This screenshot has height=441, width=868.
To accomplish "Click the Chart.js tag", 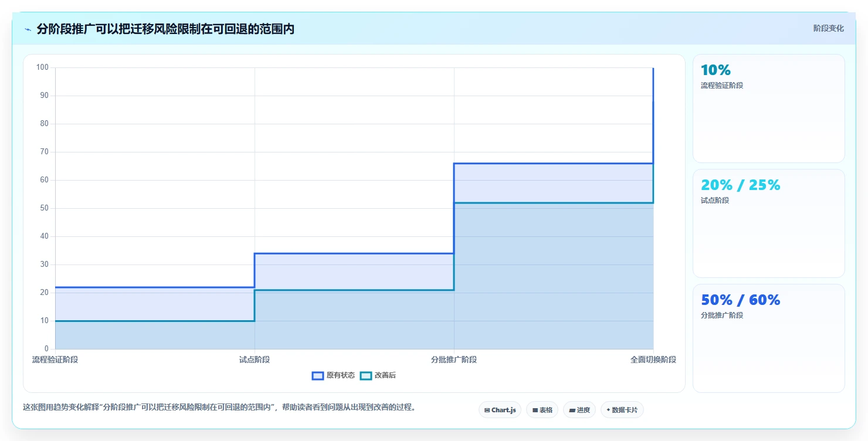I will tap(500, 410).
